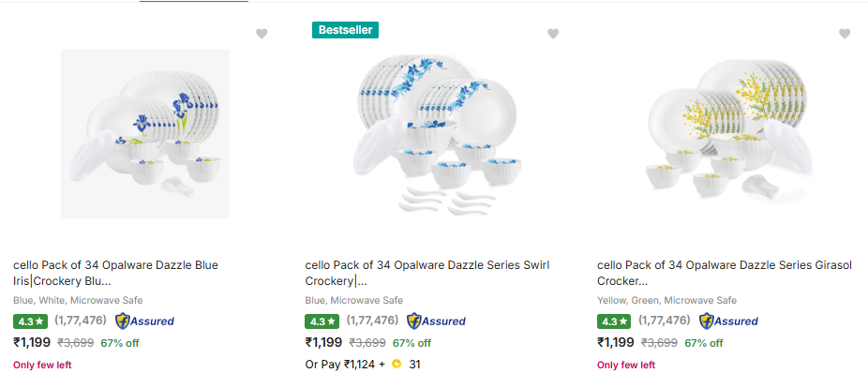The image size is (868, 388).
Task: Click Assured badge on Blue Iris product
Action: (x=144, y=321)
